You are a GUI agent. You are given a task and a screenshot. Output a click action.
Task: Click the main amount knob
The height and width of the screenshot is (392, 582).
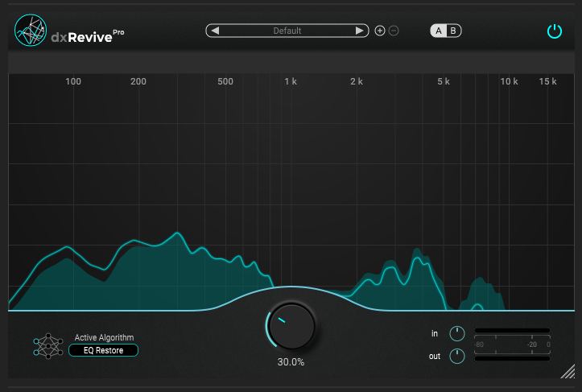pos(291,326)
